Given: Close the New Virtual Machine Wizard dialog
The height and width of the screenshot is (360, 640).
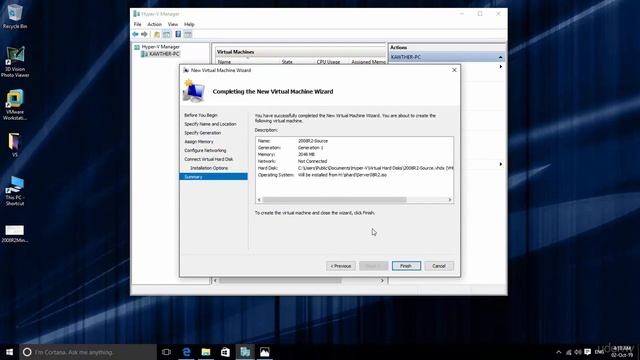Looking at the screenshot, I should pyautogui.click(x=454, y=70).
